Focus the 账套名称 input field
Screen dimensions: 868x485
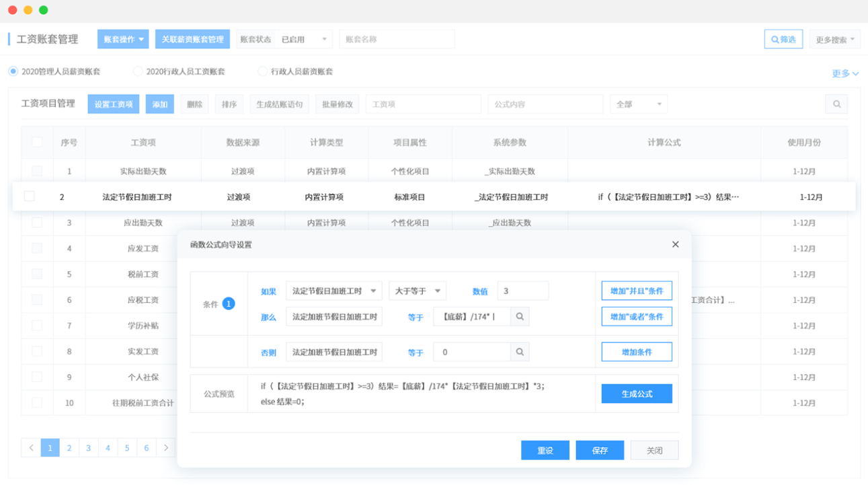point(397,39)
